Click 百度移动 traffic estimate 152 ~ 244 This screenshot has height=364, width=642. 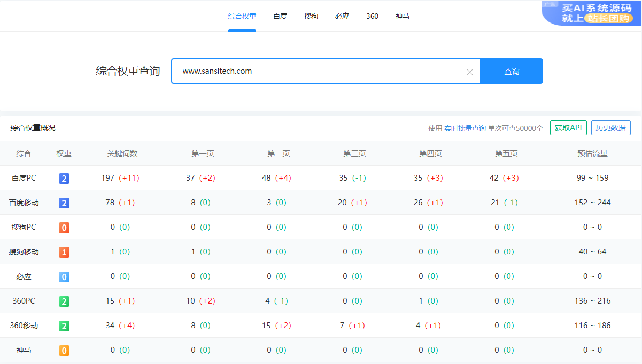click(x=593, y=203)
